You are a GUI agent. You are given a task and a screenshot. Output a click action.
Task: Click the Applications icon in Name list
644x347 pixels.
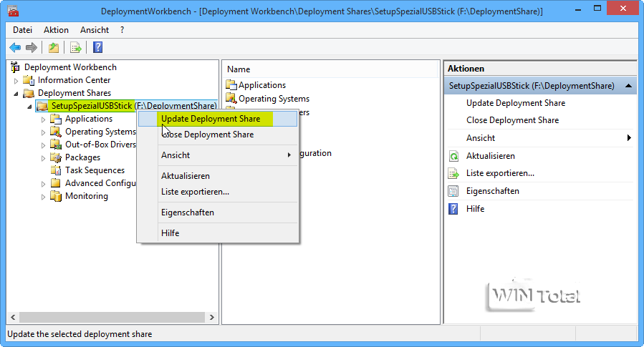231,85
